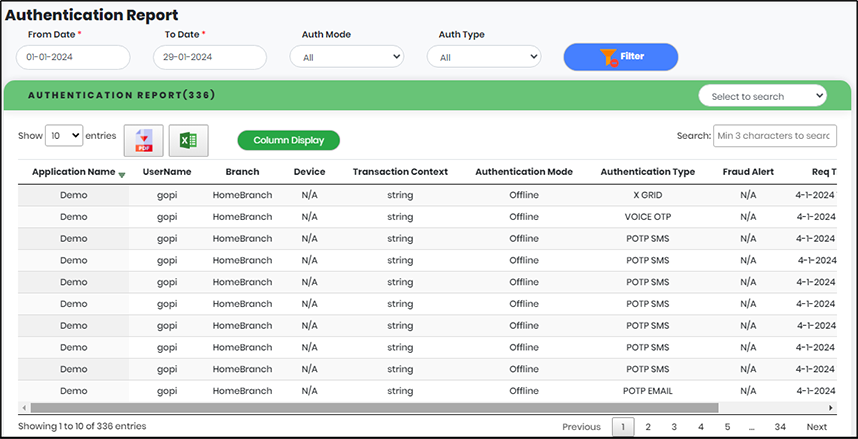Export report using the Excel icon

188,141
